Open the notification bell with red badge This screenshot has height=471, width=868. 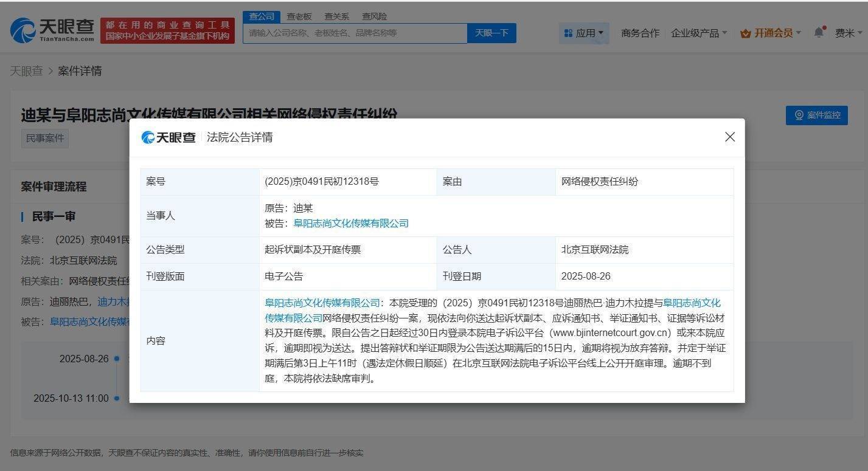click(819, 33)
